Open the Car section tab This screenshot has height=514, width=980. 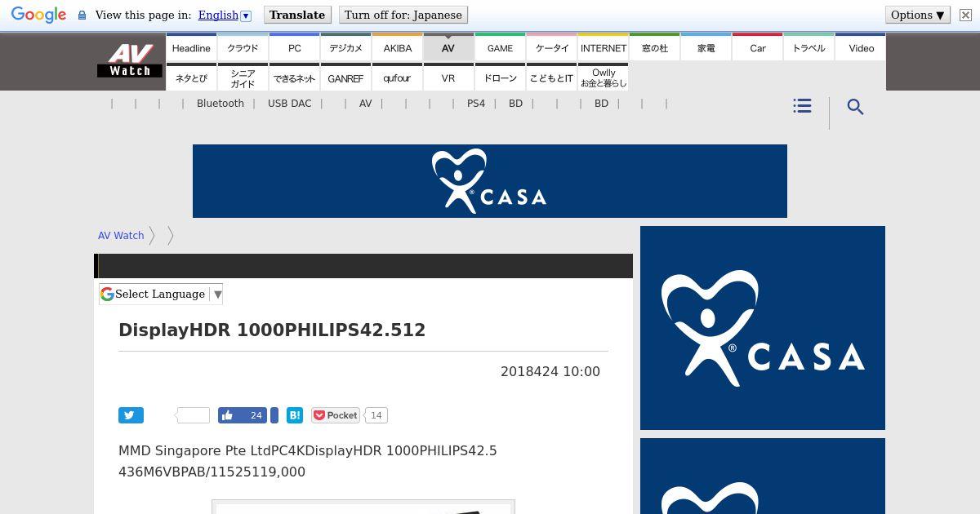757,47
